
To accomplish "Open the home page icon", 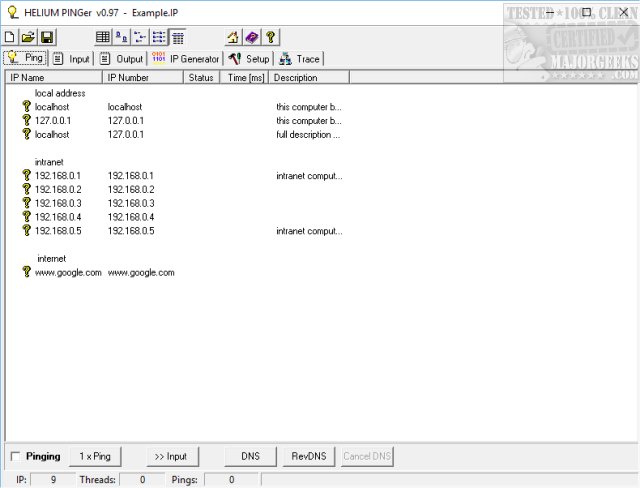I will click(233, 37).
